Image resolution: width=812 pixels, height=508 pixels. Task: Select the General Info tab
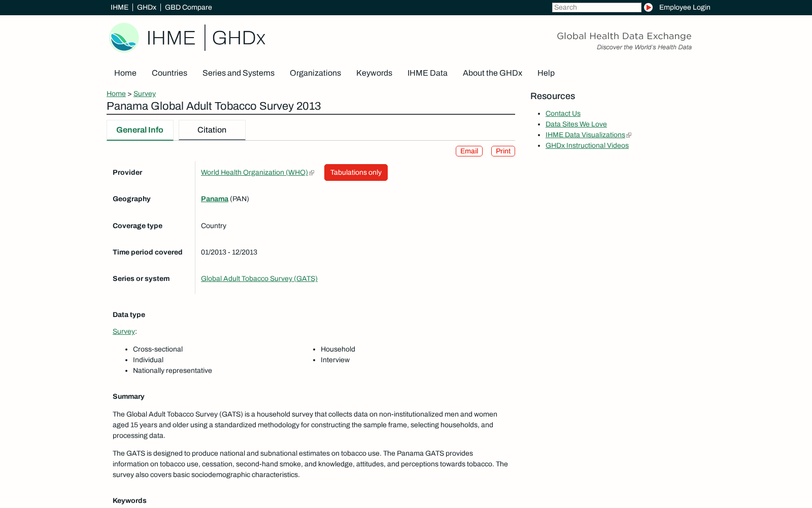140,130
